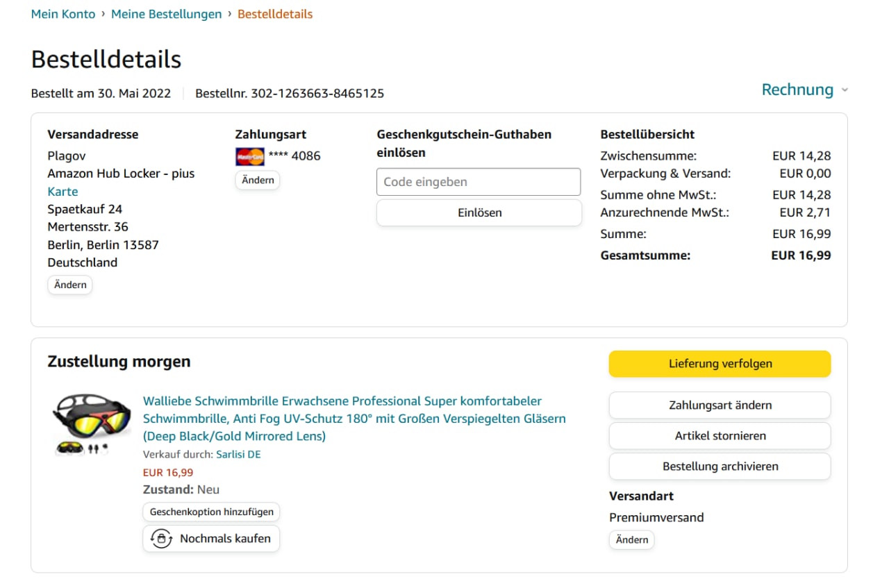Click the Berlin, Berlin 13587 address line
The height and width of the screenshot is (588, 889).
[103, 245]
